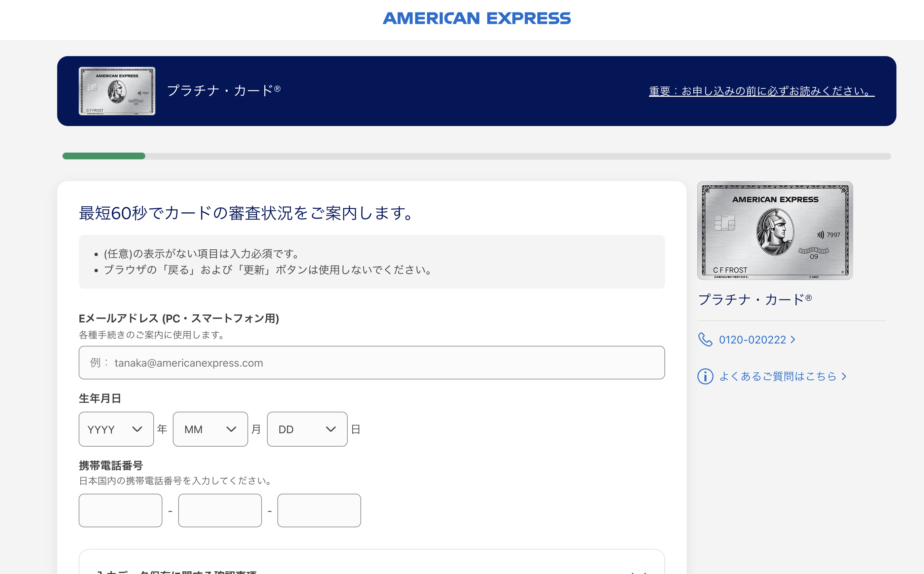The image size is (924, 574).
Task: Click the chevron arrow after the phone number
Action: pyautogui.click(x=793, y=339)
